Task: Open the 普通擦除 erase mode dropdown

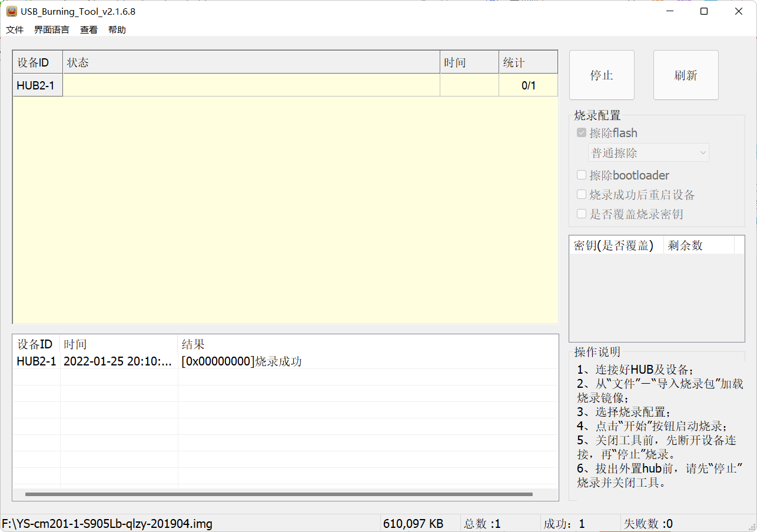Action: tap(648, 152)
